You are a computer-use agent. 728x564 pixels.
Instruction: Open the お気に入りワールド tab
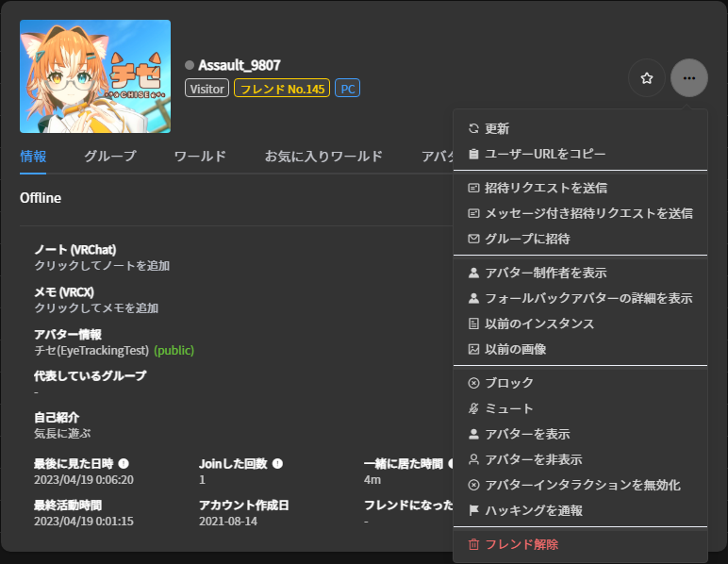[323, 157]
